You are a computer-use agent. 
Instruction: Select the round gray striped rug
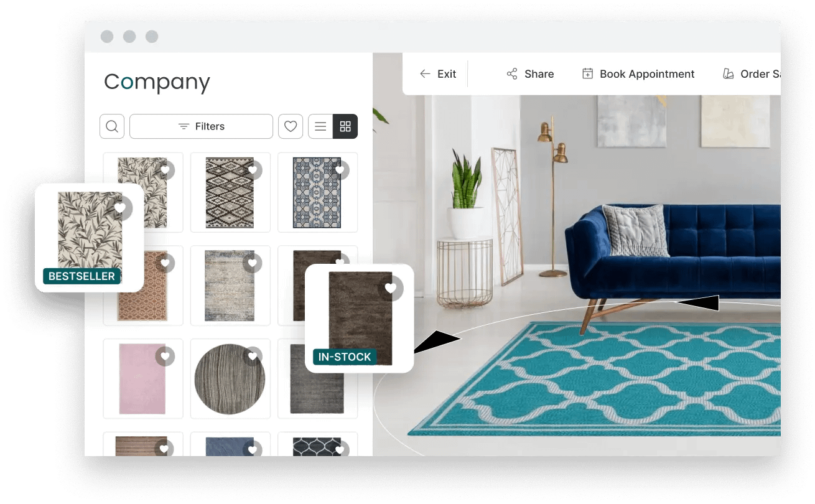pos(230,379)
